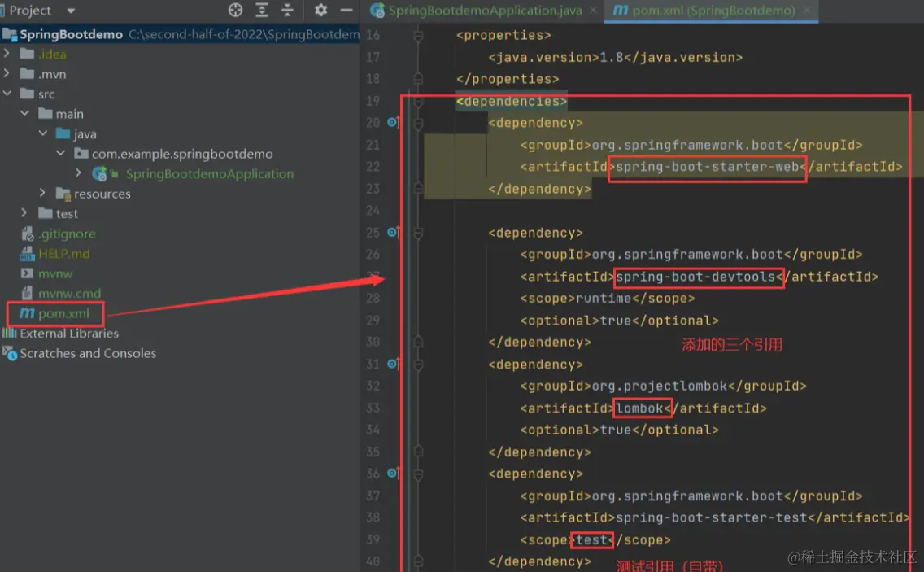Fold the devtools dependency at line 25
The height and width of the screenshot is (572, 924).
418,234
